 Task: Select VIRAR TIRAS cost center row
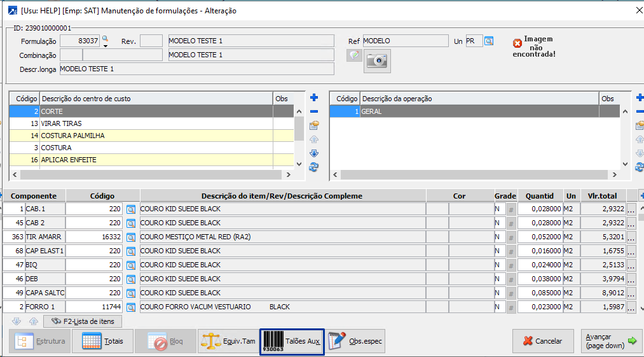pyautogui.click(x=151, y=123)
